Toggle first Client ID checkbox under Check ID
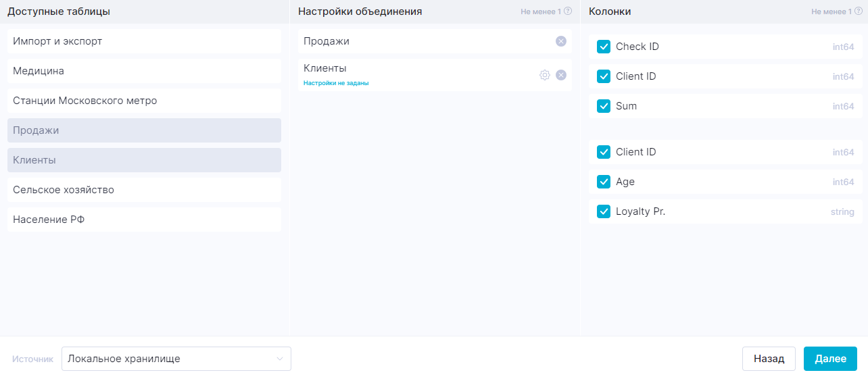Image resolution: width=868 pixels, height=379 pixels. [604, 76]
